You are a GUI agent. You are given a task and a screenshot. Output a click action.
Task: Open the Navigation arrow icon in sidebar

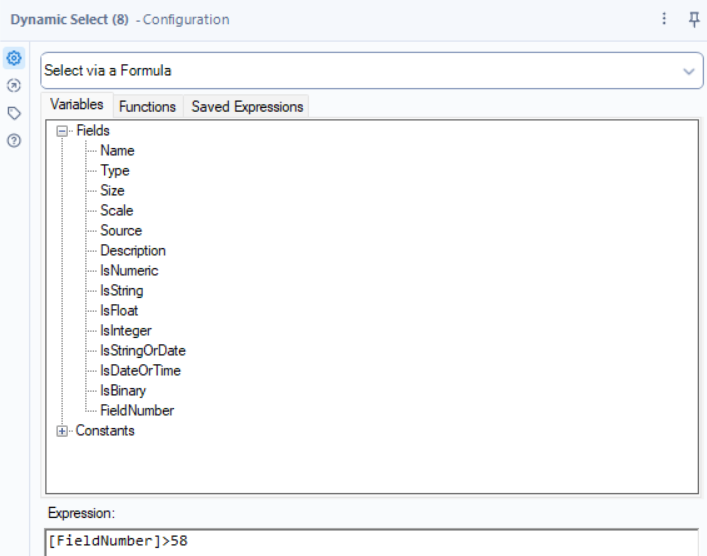tap(14, 86)
